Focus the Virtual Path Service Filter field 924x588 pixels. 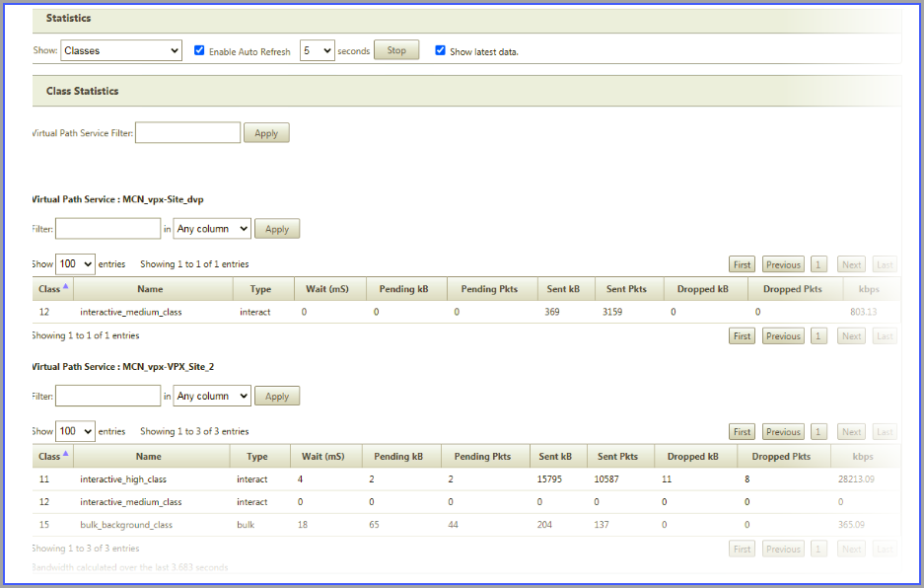[x=188, y=133]
